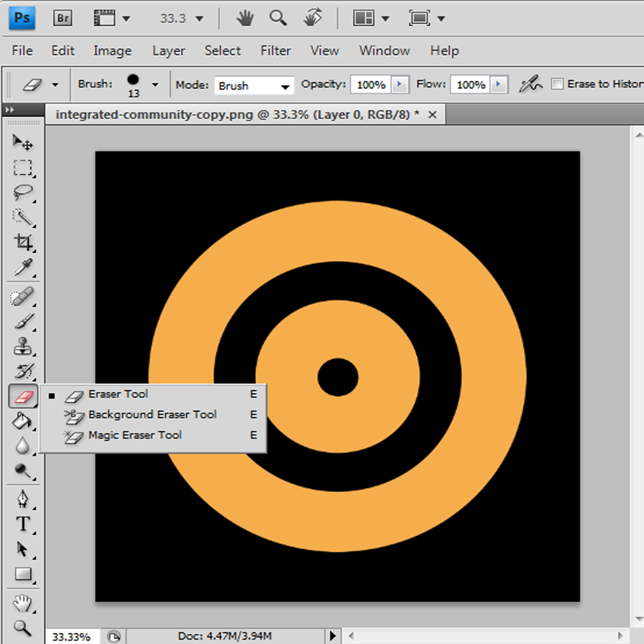This screenshot has width=644, height=644.
Task: Open the Help menu
Action: pyautogui.click(x=445, y=50)
